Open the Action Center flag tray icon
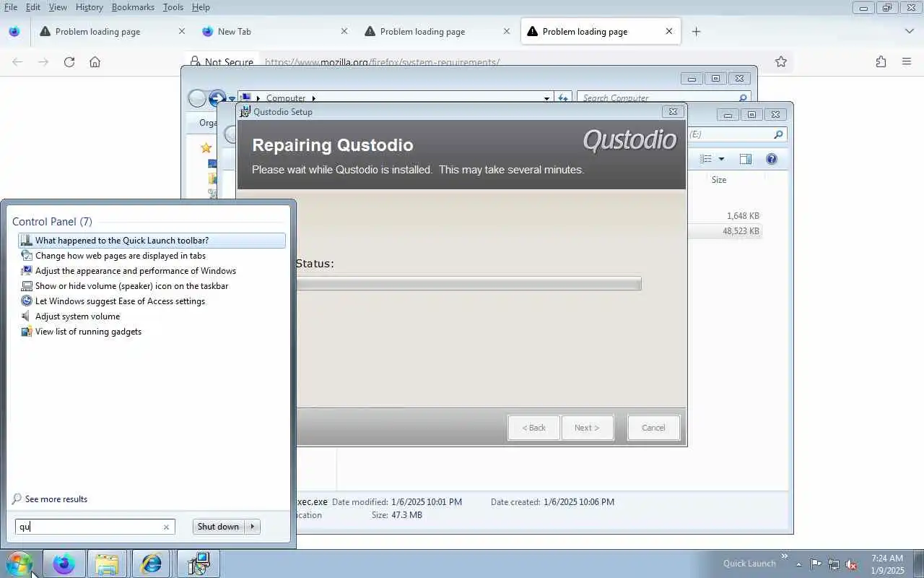 (816, 564)
